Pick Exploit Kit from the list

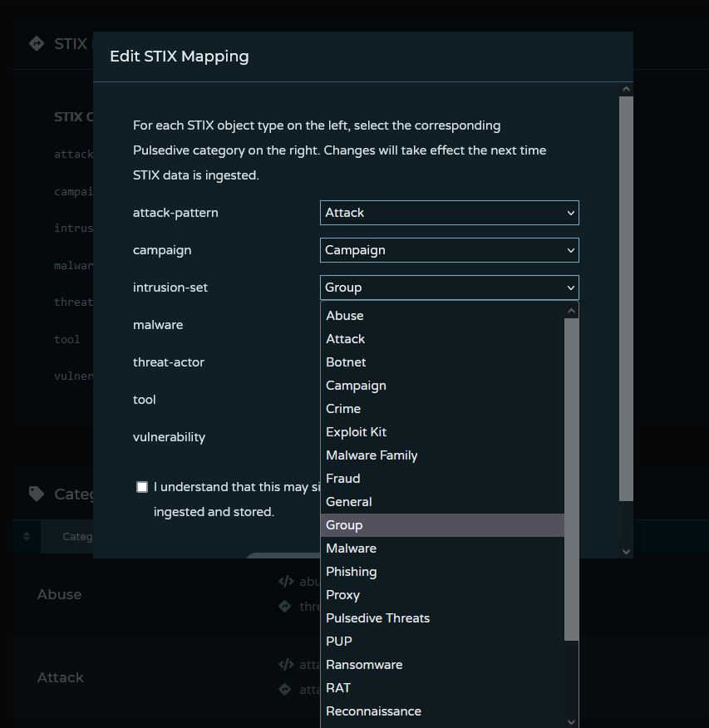[x=442, y=432]
